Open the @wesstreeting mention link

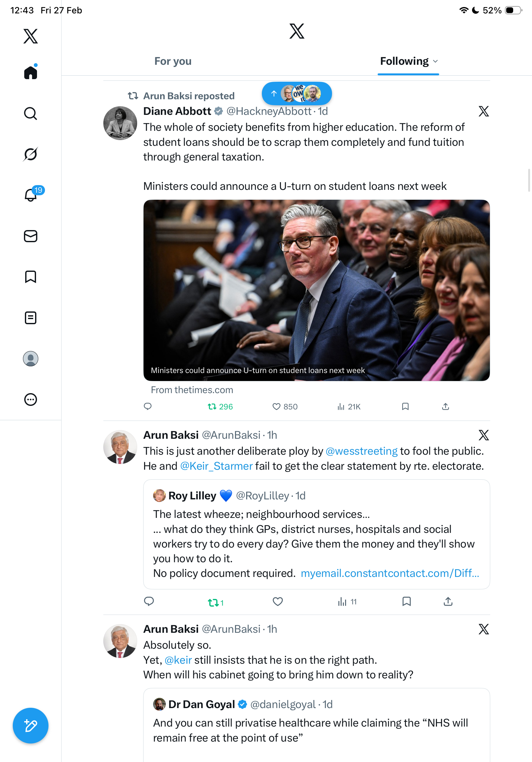361,451
